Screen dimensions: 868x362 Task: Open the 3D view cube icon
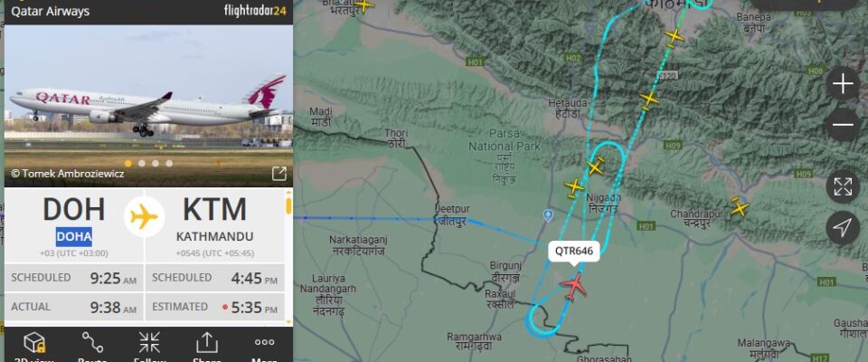point(33,343)
